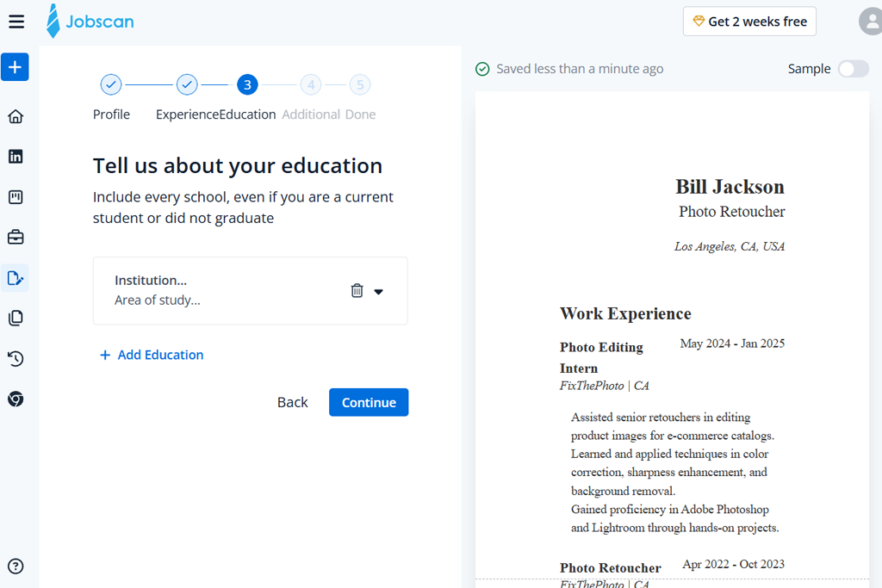Click the Continue button
Viewport: 882px width, 588px height.
click(x=369, y=403)
